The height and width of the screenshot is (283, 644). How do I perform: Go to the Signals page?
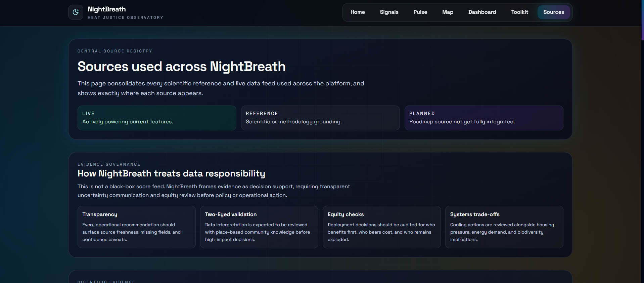[389, 12]
